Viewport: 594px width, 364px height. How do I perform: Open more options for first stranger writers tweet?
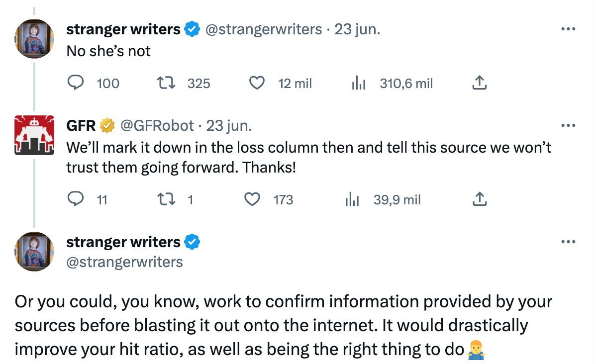click(x=568, y=29)
